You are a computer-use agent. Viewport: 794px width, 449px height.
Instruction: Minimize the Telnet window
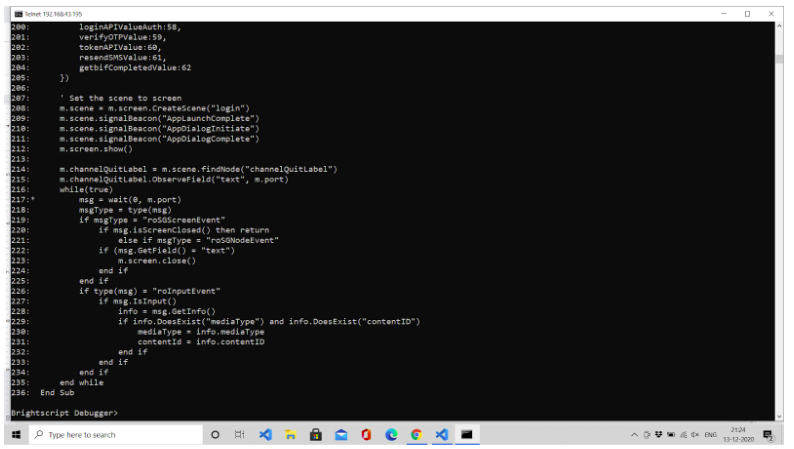coord(724,14)
